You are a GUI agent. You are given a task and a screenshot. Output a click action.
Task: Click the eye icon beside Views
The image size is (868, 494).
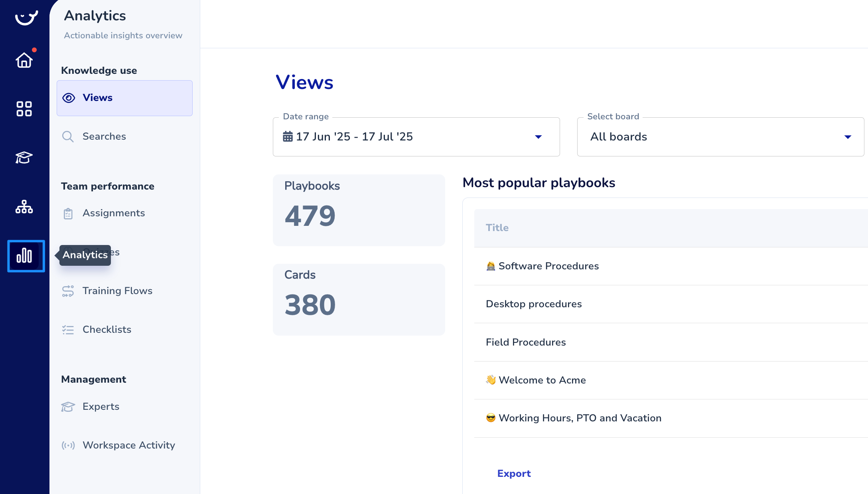click(69, 98)
